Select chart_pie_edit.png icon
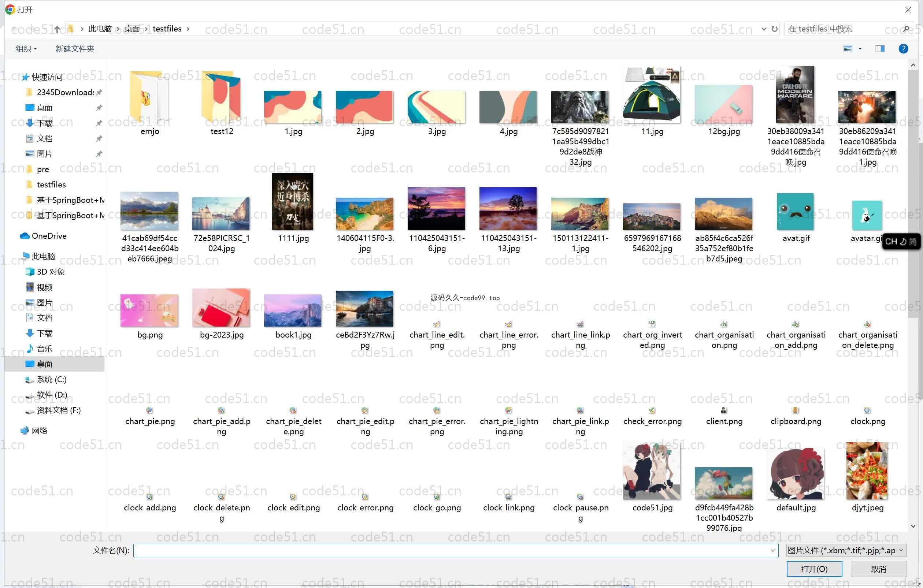The image size is (923, 588). pyautogui.click(x=365, y=410)
